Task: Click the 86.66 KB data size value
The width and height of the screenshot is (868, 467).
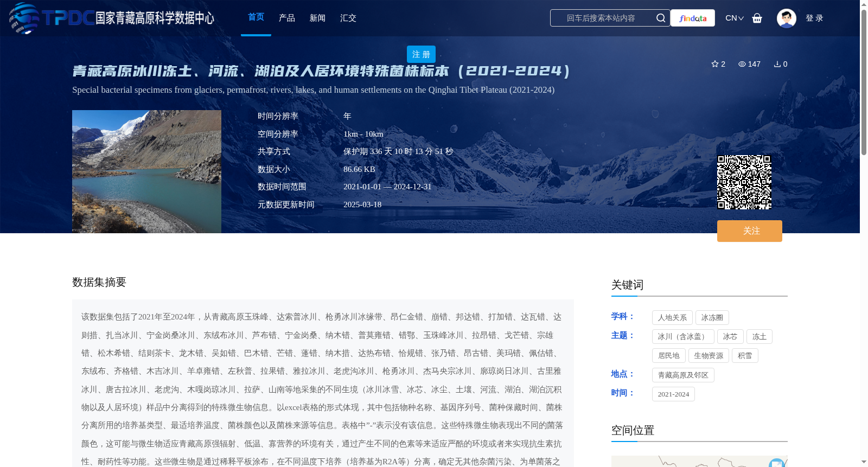Action: pos(359,169)
